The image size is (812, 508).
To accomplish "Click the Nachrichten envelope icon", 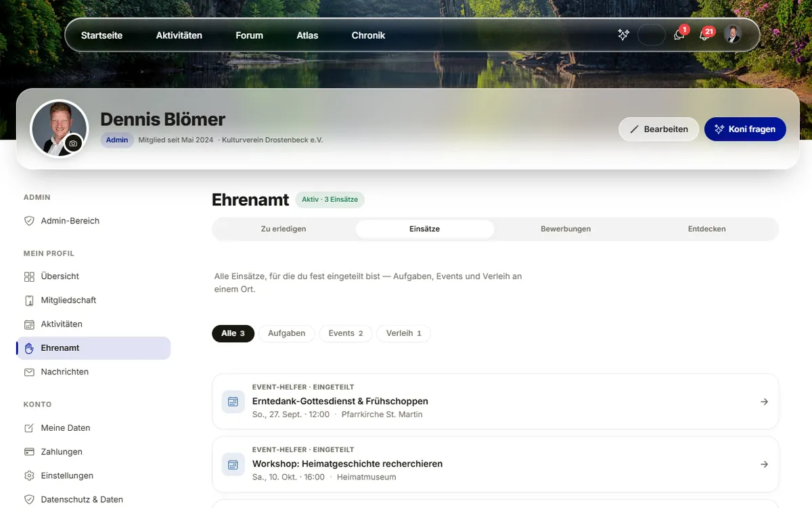I will tap(29, 372).
